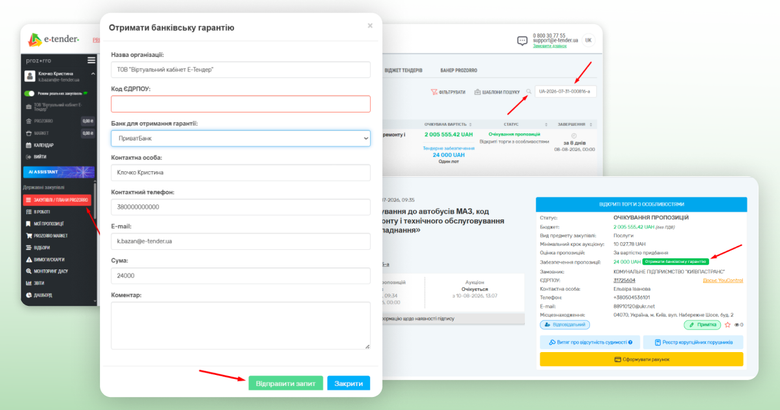Open Реєстр корупційних порушників
Screen dimensions: 780x410
(x=693, y=342)
